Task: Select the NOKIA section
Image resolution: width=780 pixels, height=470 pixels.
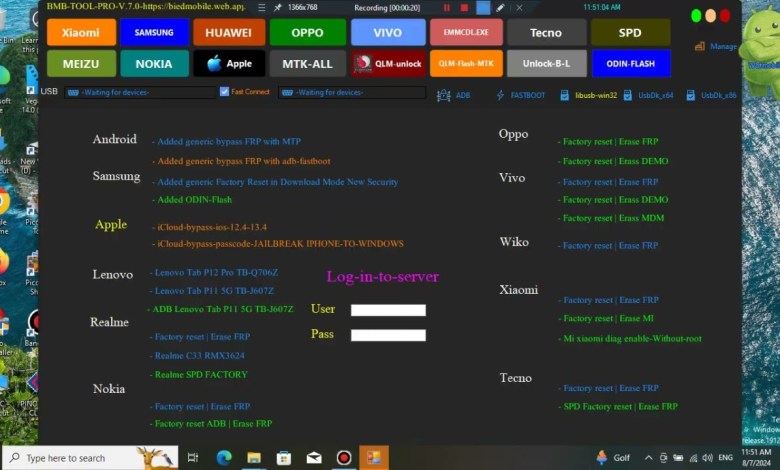Action: (x=154, y=64)
